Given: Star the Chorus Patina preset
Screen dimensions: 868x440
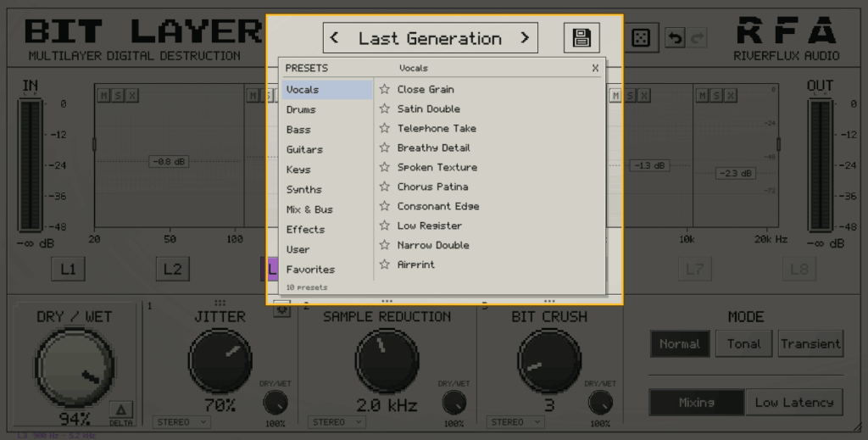Looking at the screenshot, I should pyautogui.click(x=385, y=187).
